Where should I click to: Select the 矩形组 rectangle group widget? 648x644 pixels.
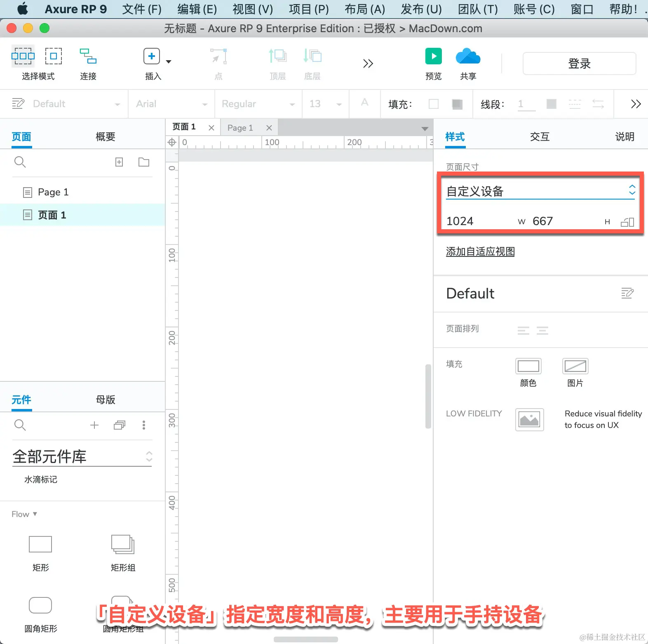123,553
